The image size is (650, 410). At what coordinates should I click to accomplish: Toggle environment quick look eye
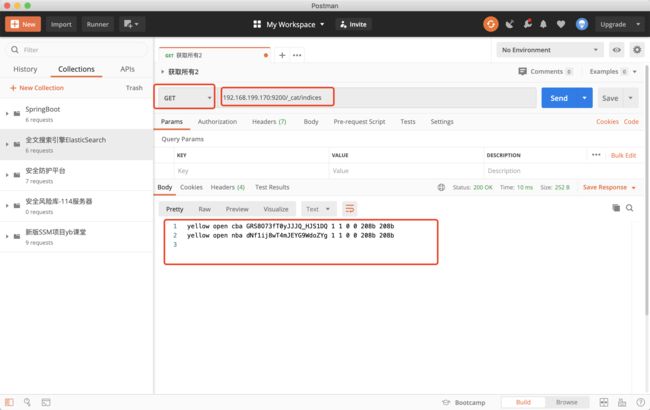617,50
